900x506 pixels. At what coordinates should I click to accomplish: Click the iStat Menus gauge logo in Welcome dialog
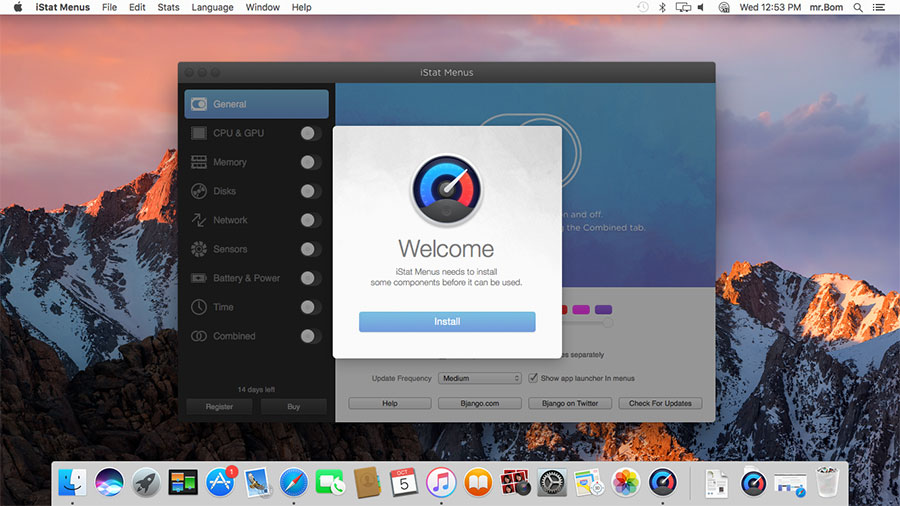pyautogui.click(x=447, y=190)
